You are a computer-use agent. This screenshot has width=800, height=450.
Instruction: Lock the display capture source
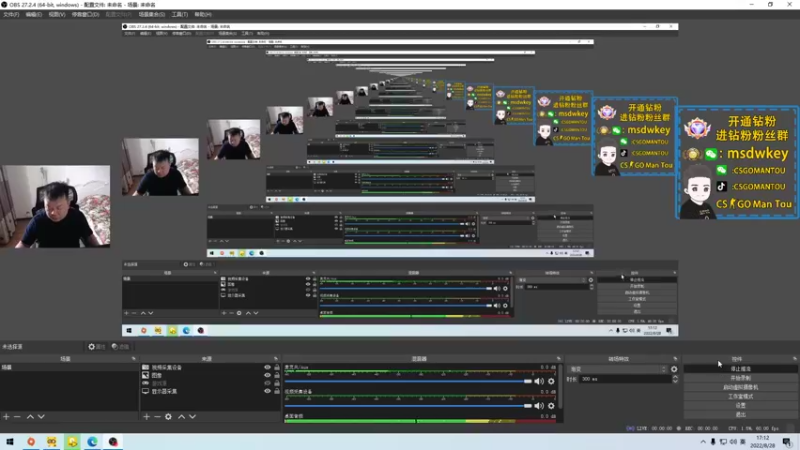[277, 391]
